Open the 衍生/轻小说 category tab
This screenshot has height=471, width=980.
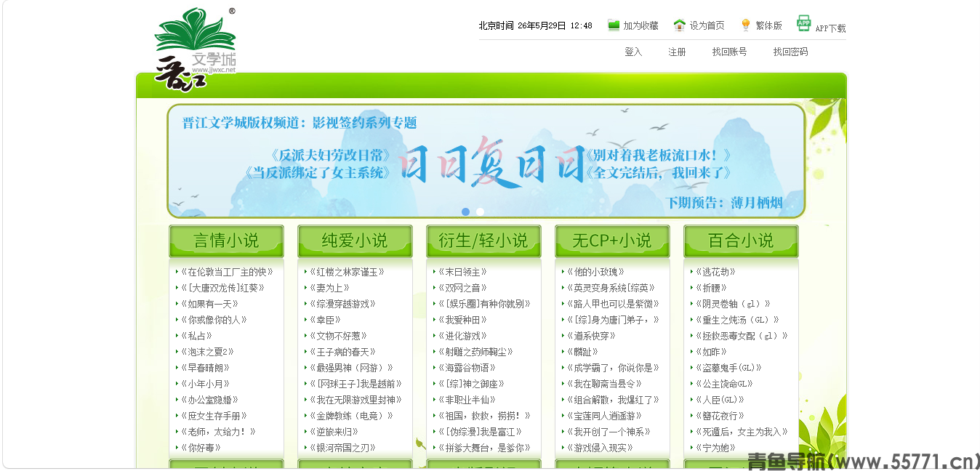pos(483,241)
